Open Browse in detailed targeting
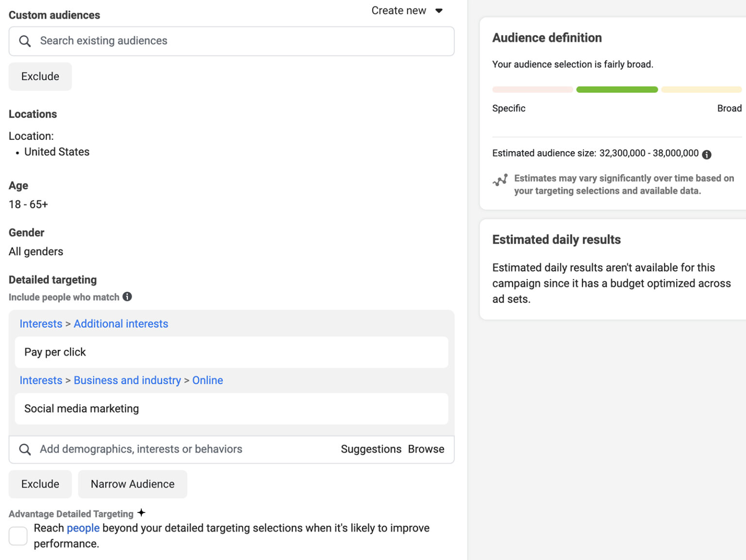 (x=426, y=449)
